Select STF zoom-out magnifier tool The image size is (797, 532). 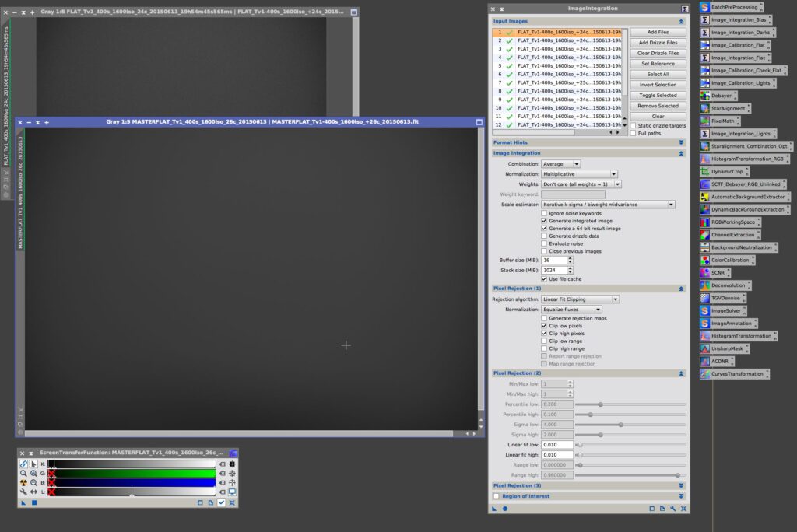(33, 483)
